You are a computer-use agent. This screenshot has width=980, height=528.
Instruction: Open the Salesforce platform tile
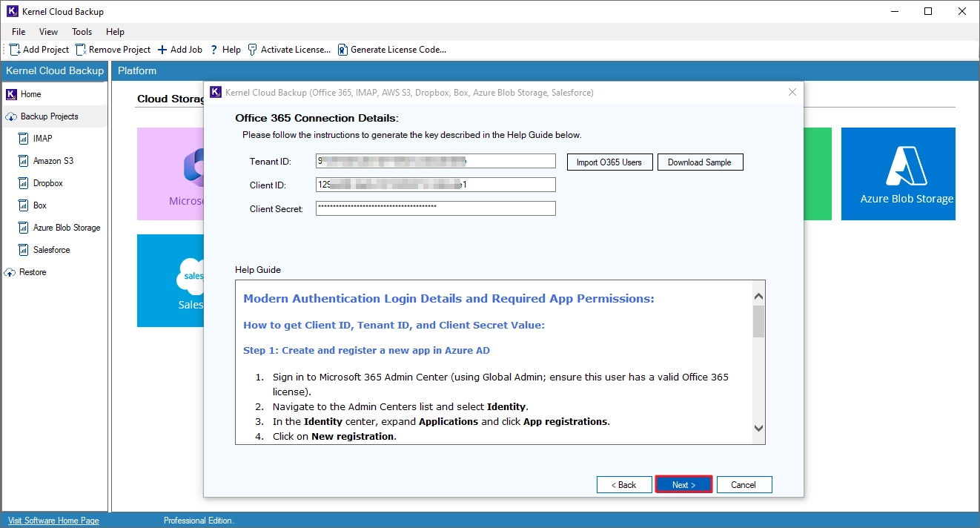pos(170,280)
